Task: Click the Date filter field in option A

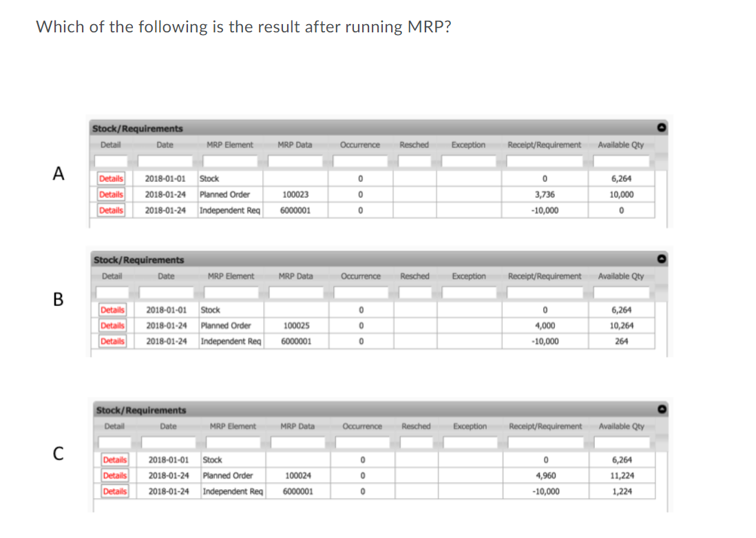Action: pos(165,160)
